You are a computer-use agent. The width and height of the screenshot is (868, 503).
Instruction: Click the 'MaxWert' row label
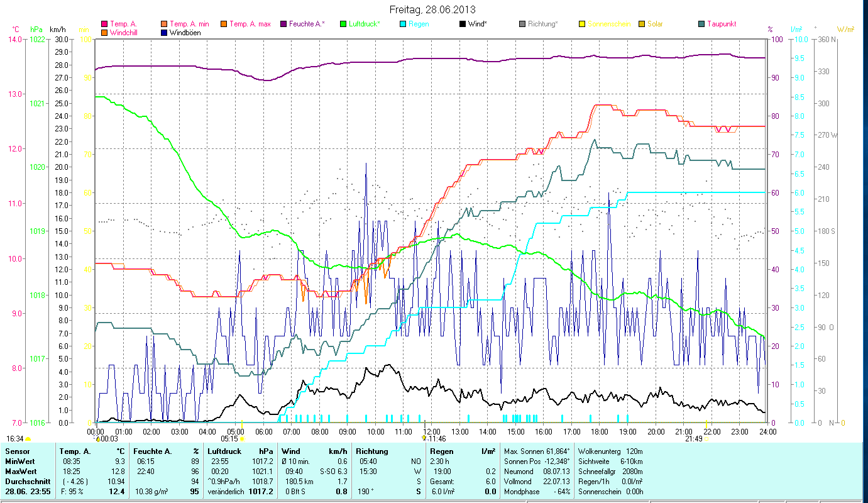coord(21,472)
